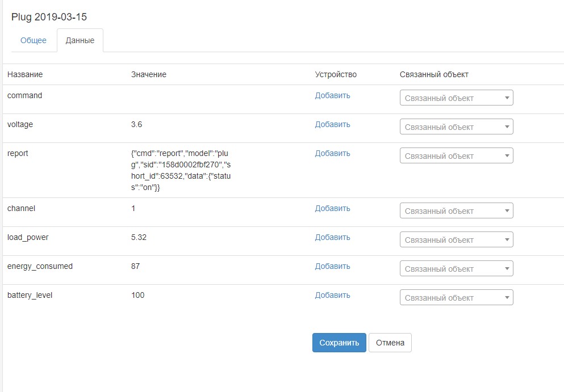Open Связанный объект dropdown for report
Screen dimensions: 564x392
[x=457, y=155]
